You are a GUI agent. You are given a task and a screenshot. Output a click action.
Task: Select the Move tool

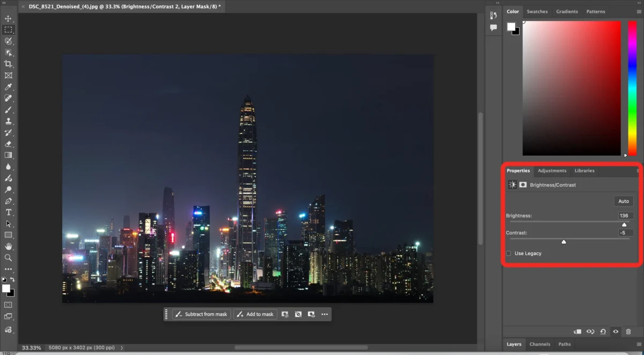point(8,18)
